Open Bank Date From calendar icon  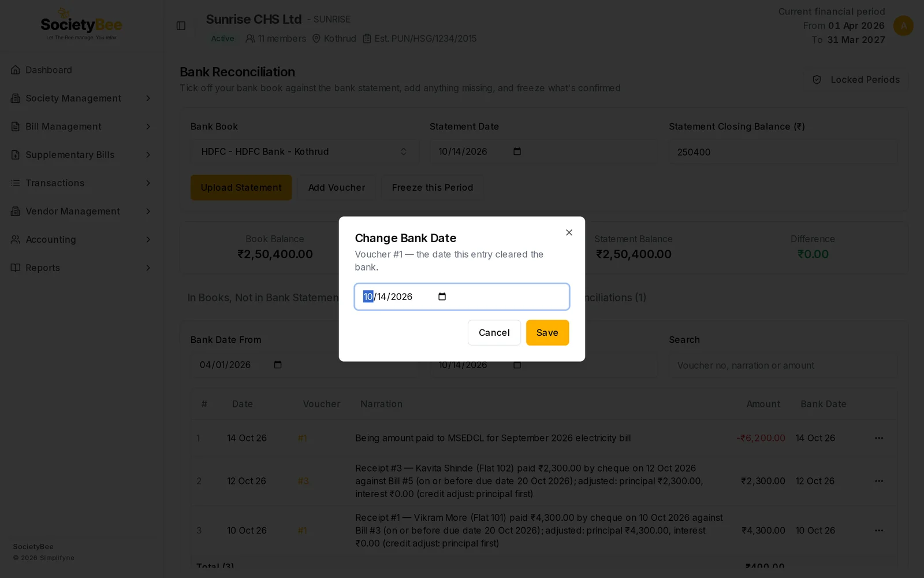(x=278, y=365)
